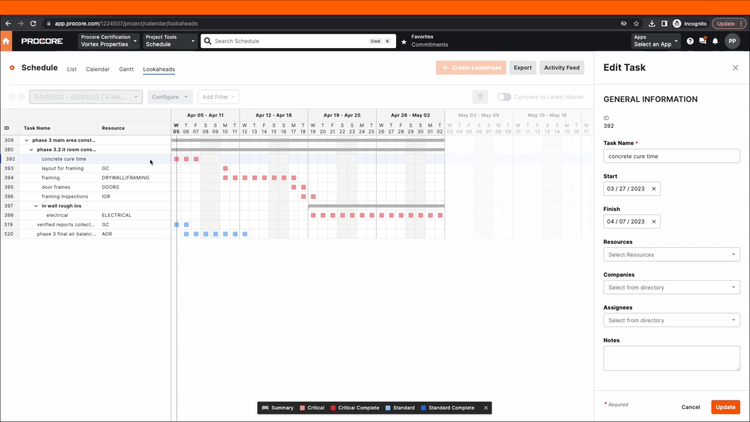
Task: Click the trash delete icon
Action: click(480, 97)
